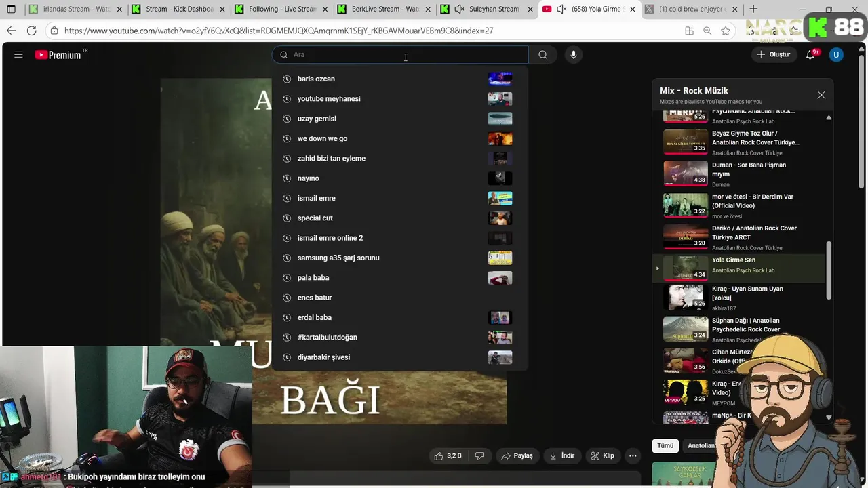Choose the 'erdal baba' search suggestion
This screenshot has height=488, width=868.
click(x=400, y=317)
